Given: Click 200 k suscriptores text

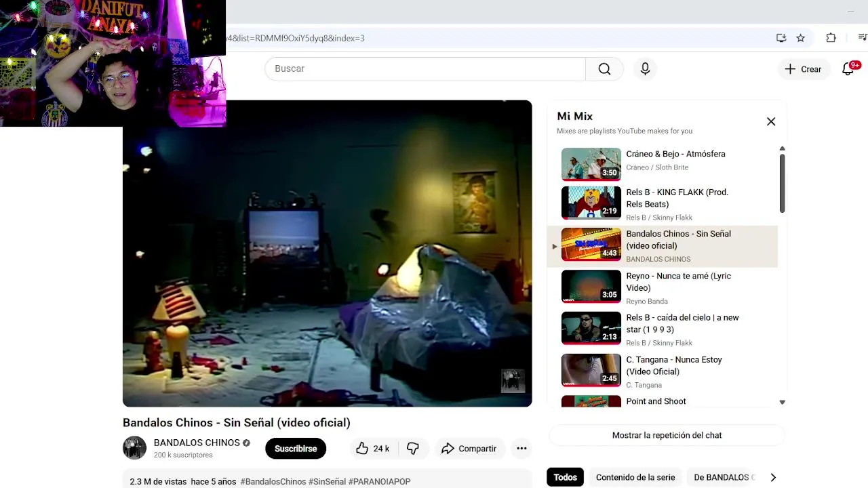Looking at the screenshot, I should click(183, 455).
